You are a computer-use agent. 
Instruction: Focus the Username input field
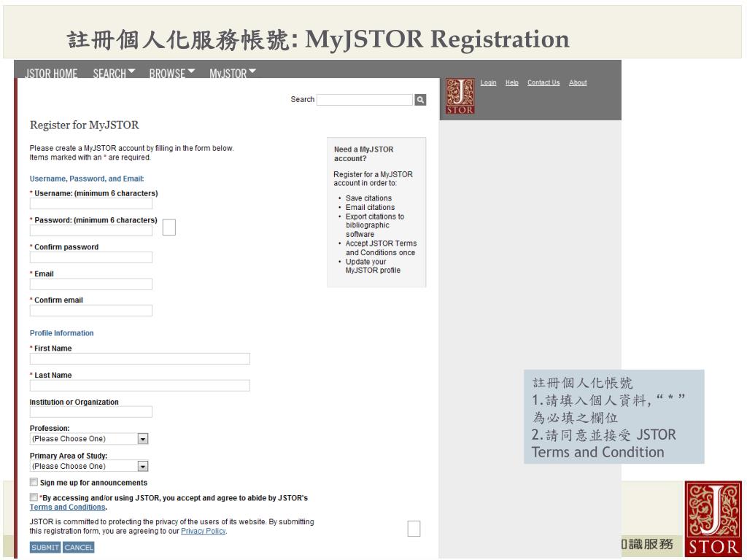91,204
